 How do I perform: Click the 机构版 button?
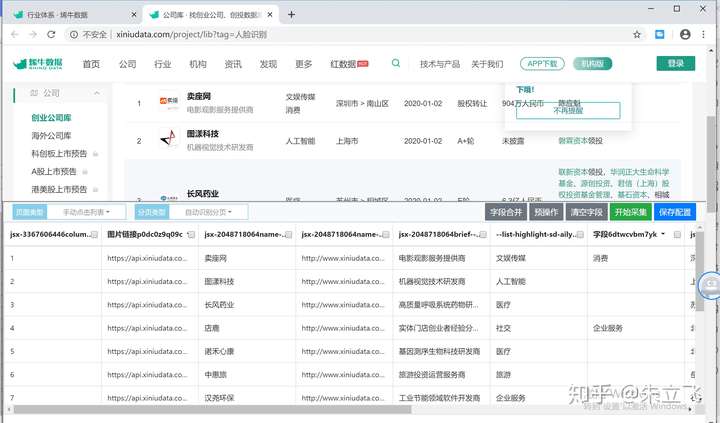pyautogui.click(x=592, y=64)
